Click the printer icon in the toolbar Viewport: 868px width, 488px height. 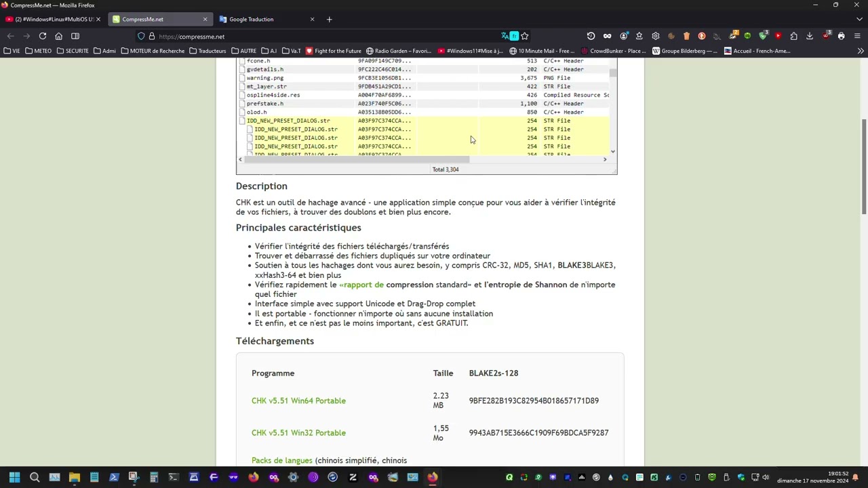(x=842, y=36)
